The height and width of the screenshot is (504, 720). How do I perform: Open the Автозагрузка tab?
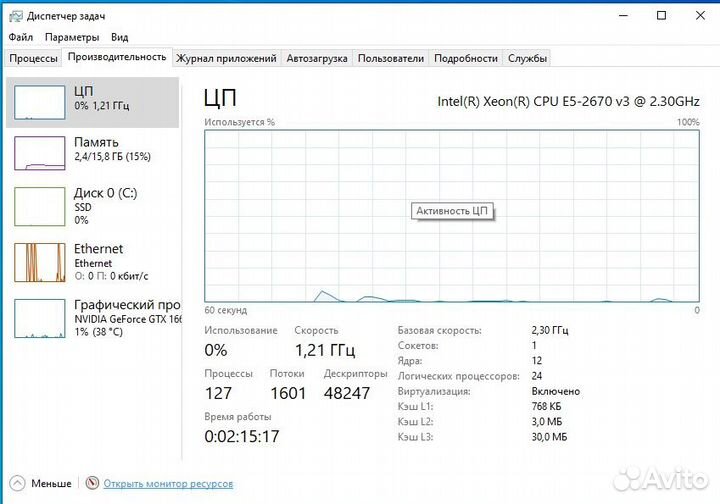[317, 58]
